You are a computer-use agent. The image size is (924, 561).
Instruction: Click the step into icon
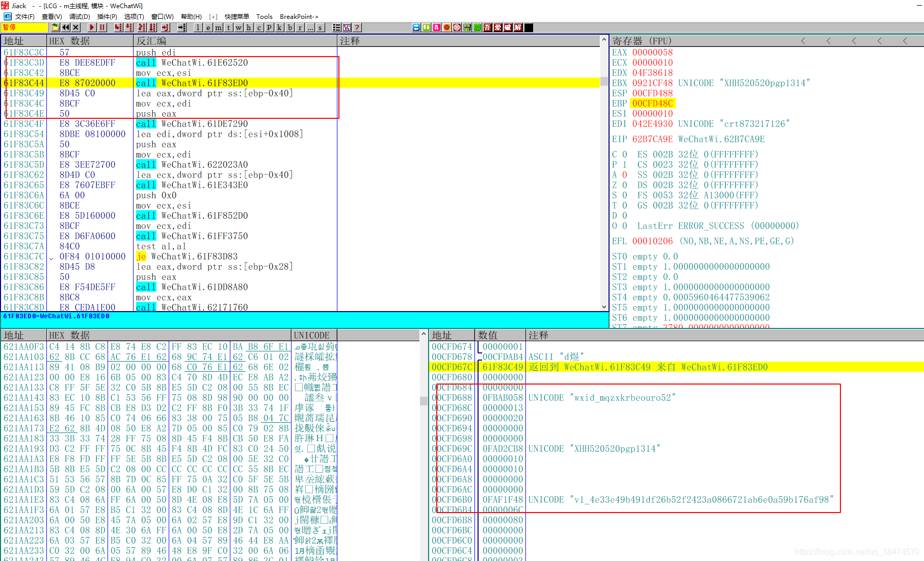point(118,28)
